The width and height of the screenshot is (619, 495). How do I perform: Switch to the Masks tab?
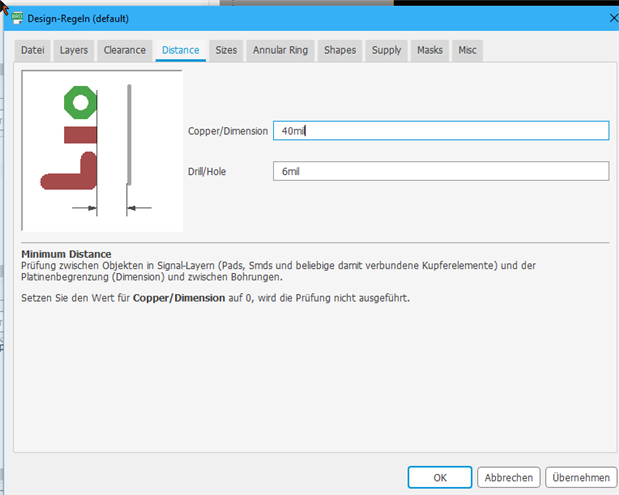point(430,50)
